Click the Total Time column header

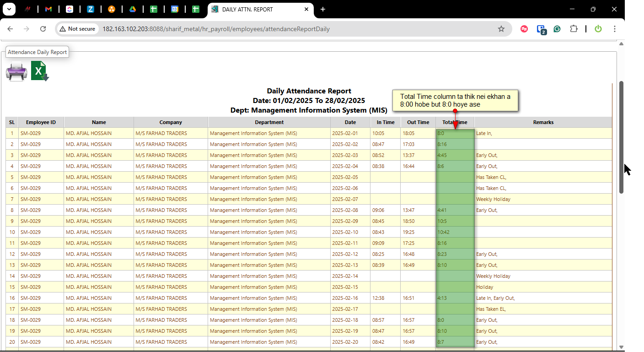455,122
